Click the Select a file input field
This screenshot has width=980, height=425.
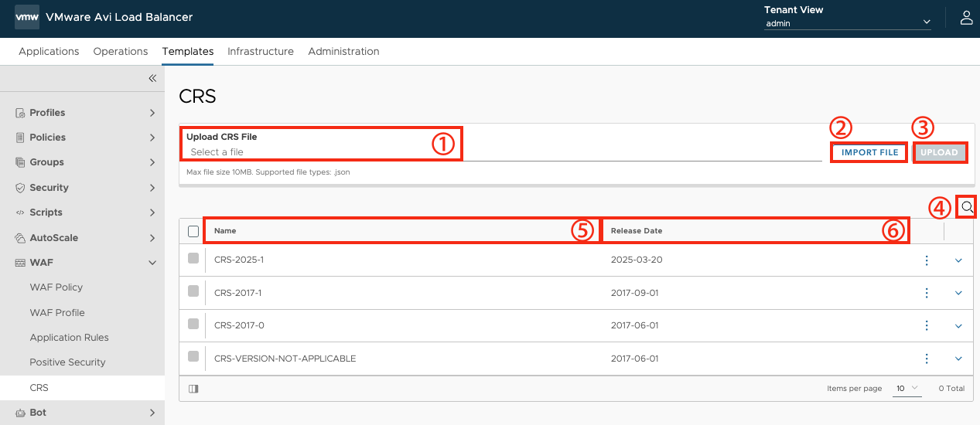click(x=504, y=152)
